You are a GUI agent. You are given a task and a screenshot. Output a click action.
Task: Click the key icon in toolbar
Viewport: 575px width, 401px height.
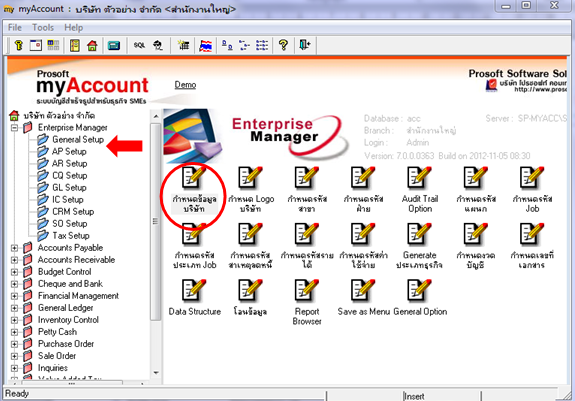coord(18,45)
